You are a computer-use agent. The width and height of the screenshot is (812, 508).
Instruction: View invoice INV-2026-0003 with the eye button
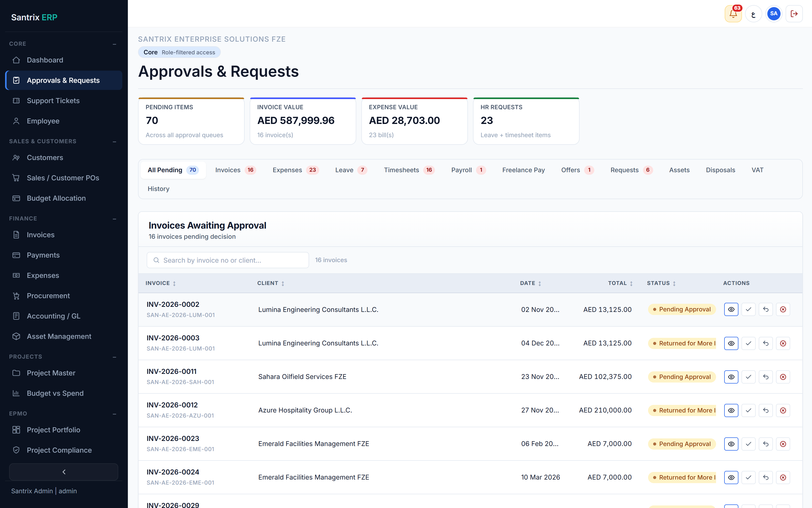(x=731, y=343)
